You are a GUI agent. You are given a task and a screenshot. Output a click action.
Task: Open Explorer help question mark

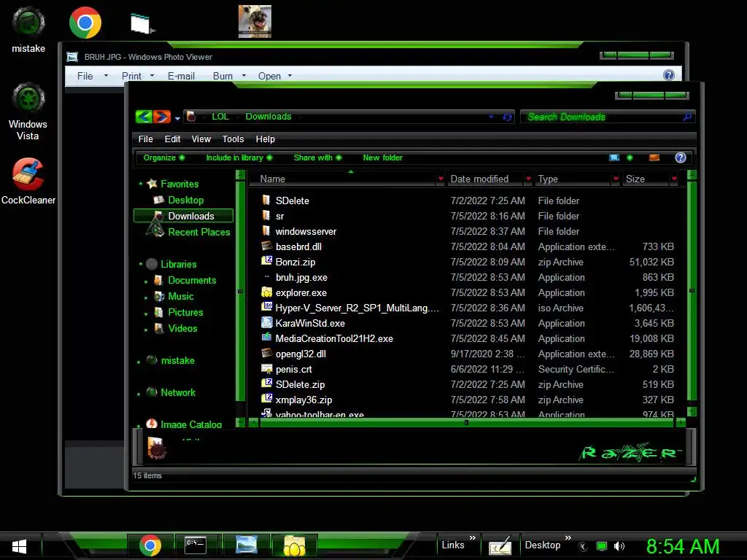(681, 157)
